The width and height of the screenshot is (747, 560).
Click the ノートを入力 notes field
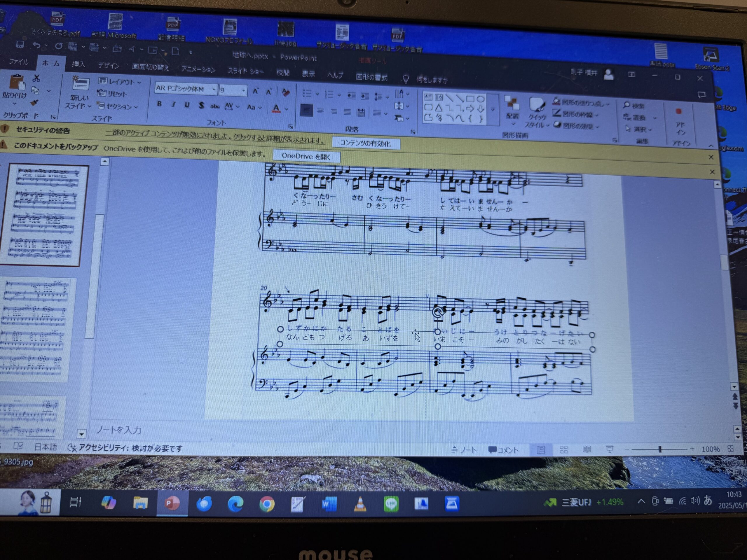119,430
